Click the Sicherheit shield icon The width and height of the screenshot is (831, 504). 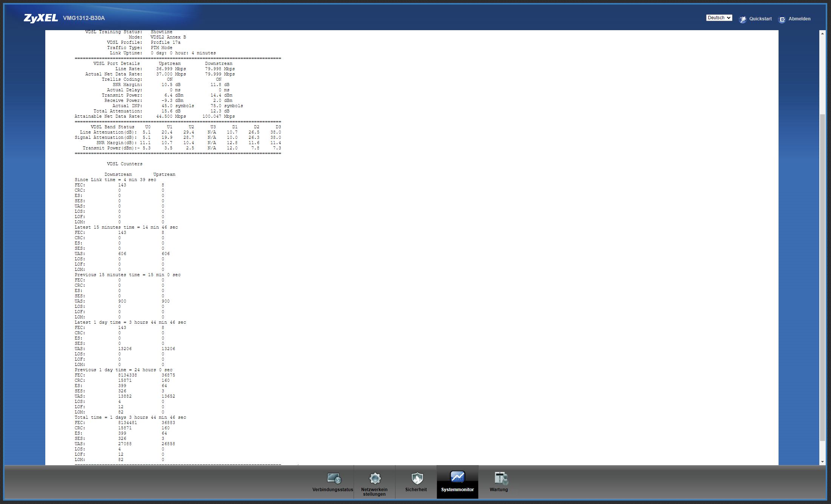[417, 478]
